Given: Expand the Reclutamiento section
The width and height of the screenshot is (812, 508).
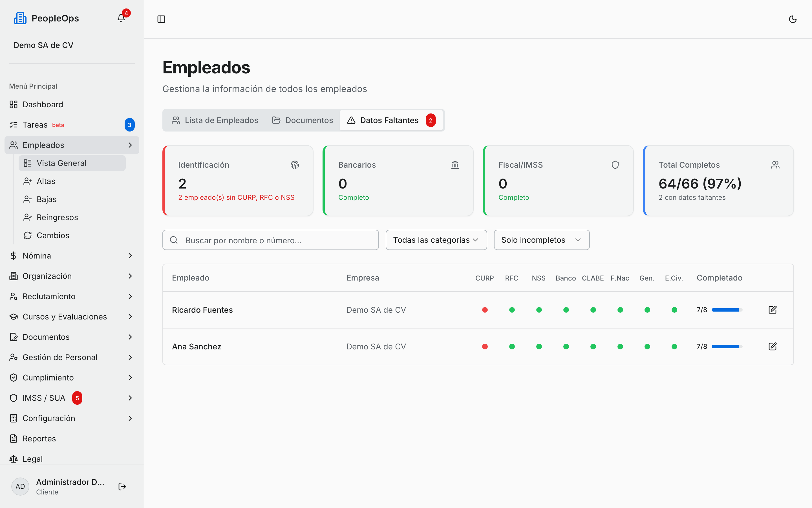Looking at the screenshot, I should 72,296.
